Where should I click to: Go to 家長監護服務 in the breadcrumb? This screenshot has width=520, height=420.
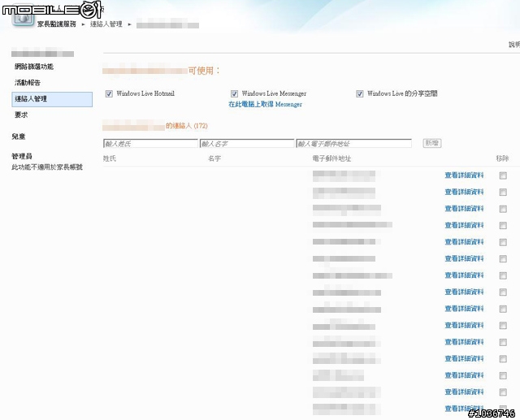pos(57,24)
